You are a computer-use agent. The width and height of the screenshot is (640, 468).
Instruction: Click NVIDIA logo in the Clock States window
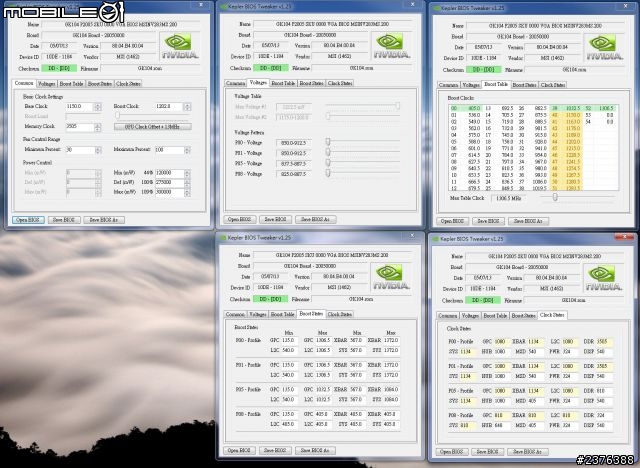pos(603,279)
